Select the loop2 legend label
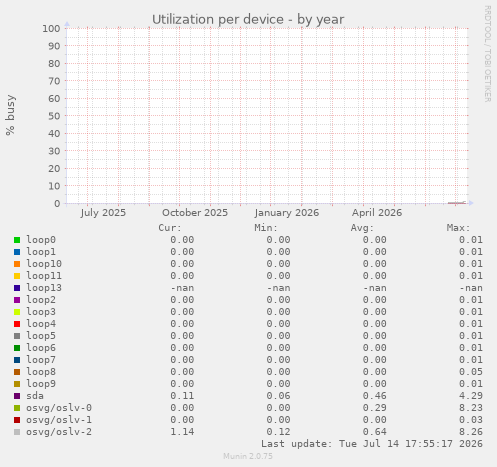The height and width of the screenshot is (467, 497). tap(41, 300)
